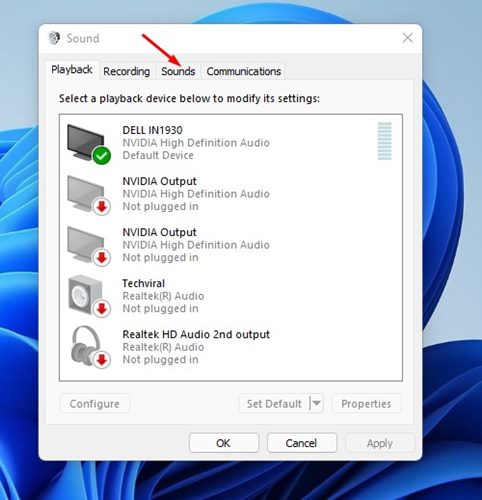Select the Techviral device name
Screen dimensions: 482x500
[143, 283]
